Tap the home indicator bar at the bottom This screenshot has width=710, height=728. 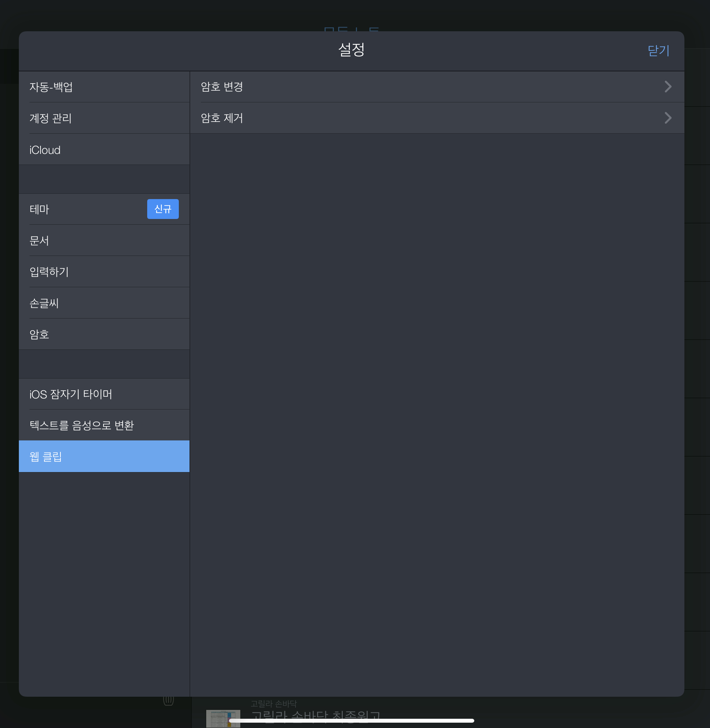351,721
